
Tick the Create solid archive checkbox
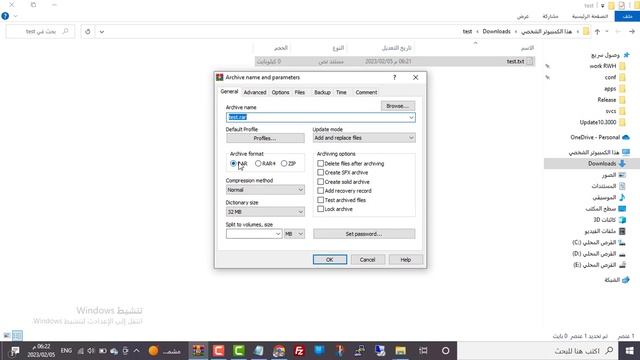click(320, 182)
